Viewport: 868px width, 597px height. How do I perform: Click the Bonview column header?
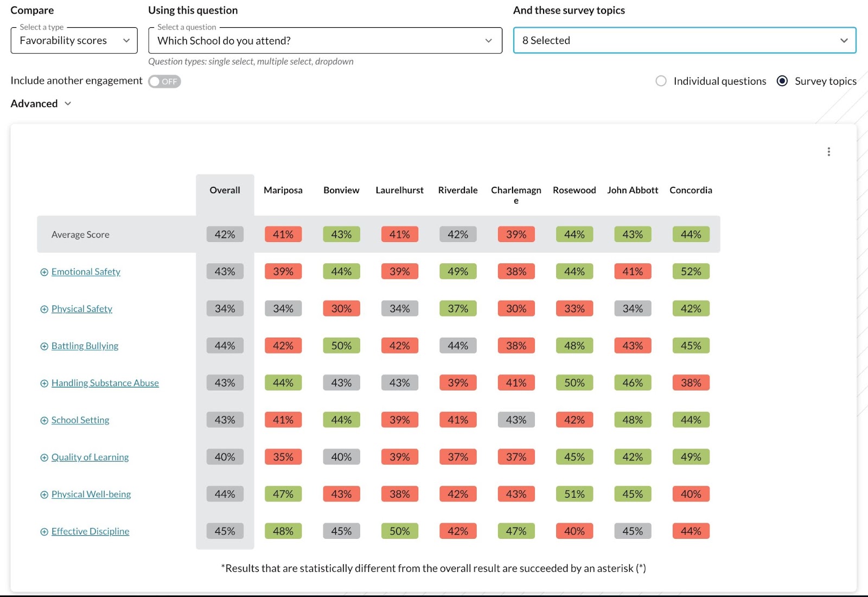tap(341, 190)
